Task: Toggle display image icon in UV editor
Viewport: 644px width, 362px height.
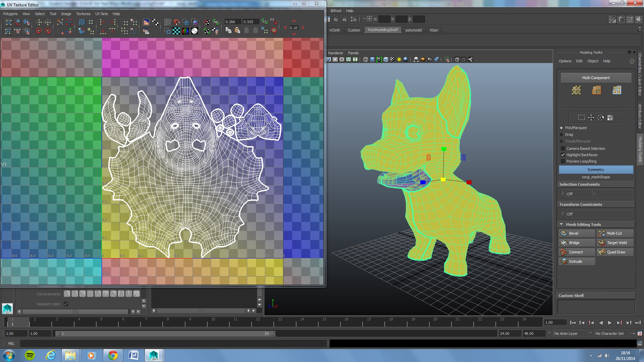Action: (146, 22)
